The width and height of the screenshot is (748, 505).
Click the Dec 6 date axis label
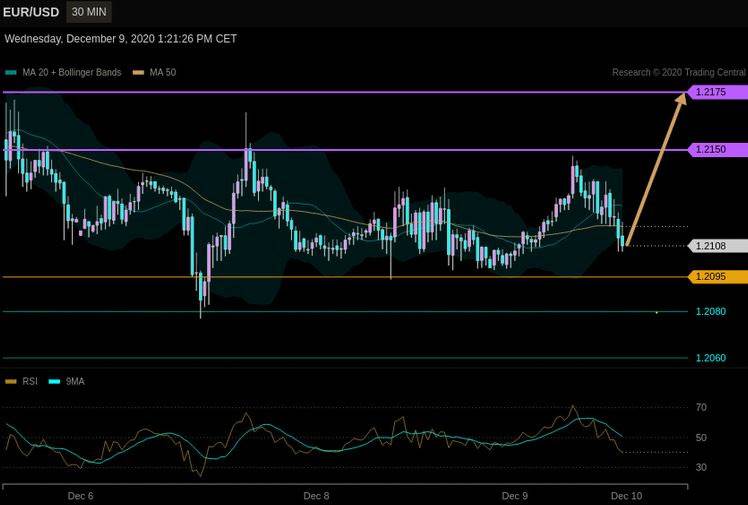point(81,496)
